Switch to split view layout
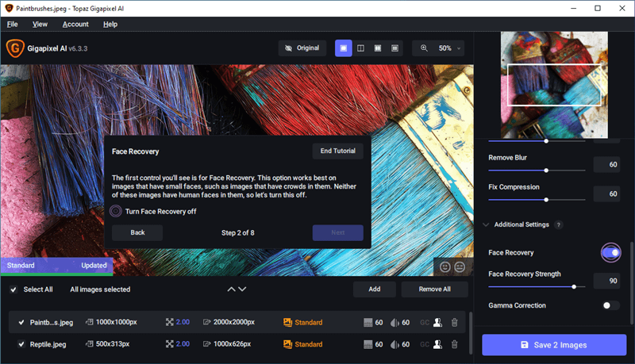 360,48
